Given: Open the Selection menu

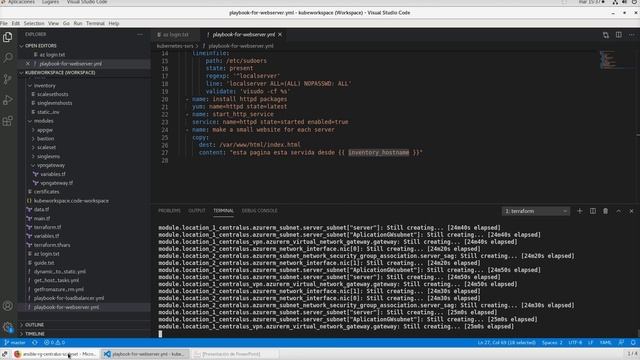Looking at the screenshot, I should pyautogui.click(x=34, y=23).
